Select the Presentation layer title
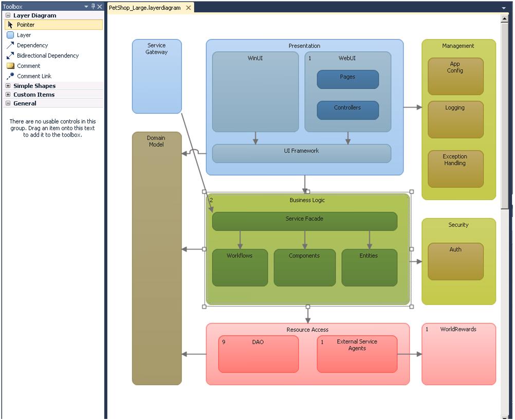This screenshot has height=420, width=515. coord(304,46)
